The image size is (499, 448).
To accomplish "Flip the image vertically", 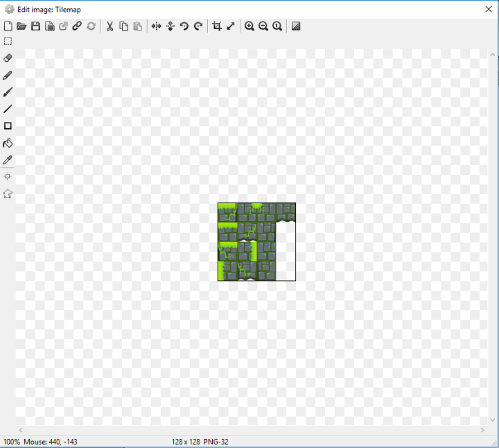I will 170,26.
